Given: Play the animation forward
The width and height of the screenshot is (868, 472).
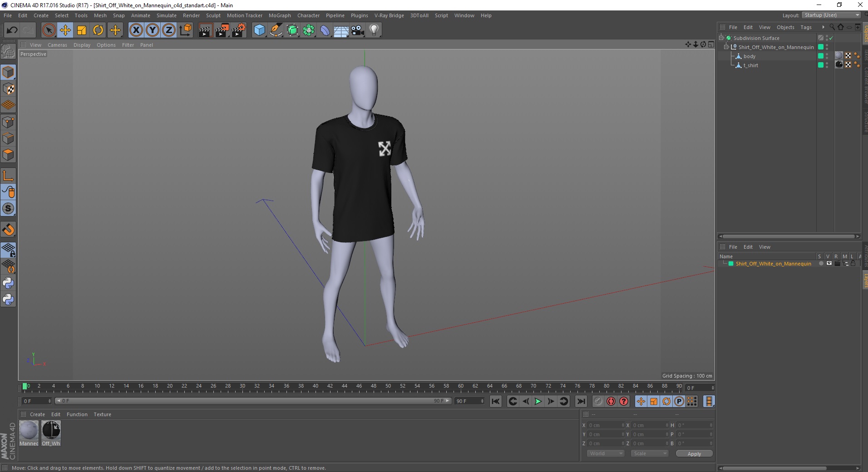Looking at the screenshot, I should coord(538,401).
